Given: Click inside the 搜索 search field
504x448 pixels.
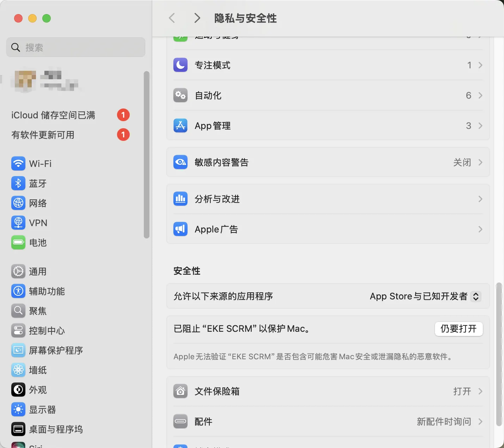Looking at the screenshot, I should point(76,47).
